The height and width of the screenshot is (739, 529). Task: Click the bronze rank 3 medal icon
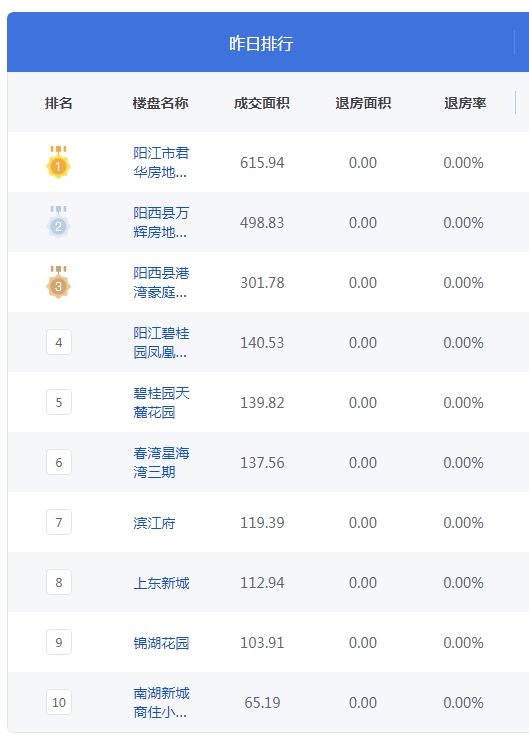coord(58,282)
